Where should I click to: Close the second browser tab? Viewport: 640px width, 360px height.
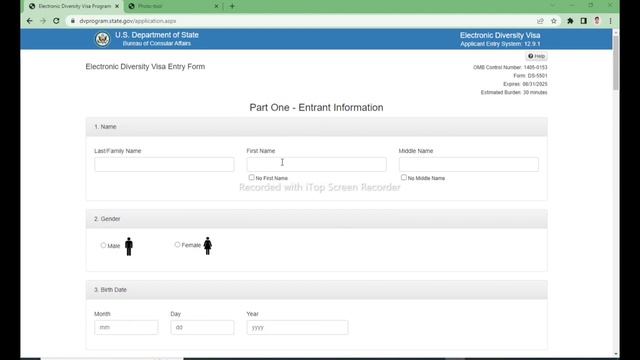pos(216,6)
